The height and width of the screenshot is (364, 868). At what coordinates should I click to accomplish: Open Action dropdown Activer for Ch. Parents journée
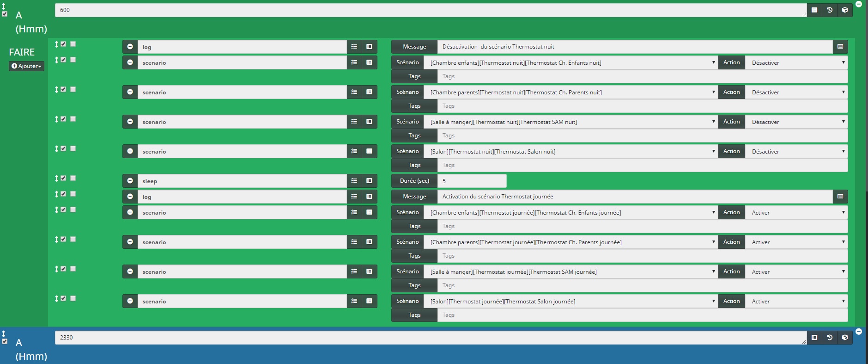pyautogui.click(x=797, y=242)
